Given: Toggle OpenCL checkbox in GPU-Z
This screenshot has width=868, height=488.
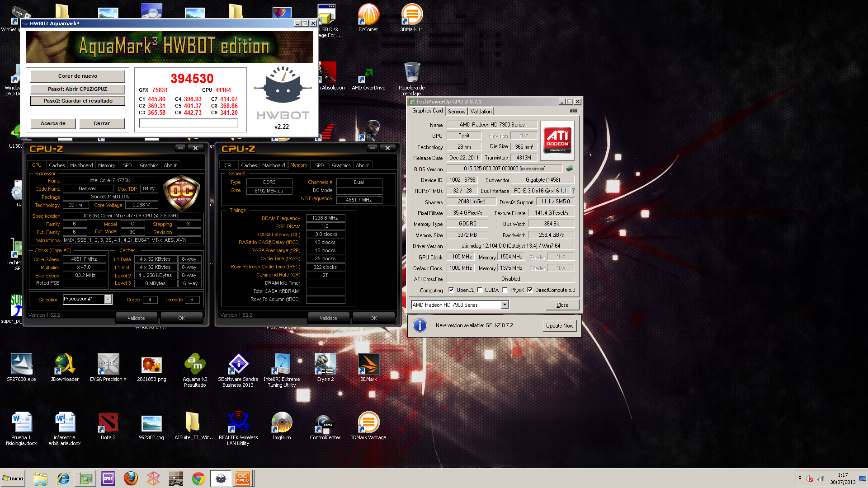Looking at the screenshot, I should click(451, 290).
